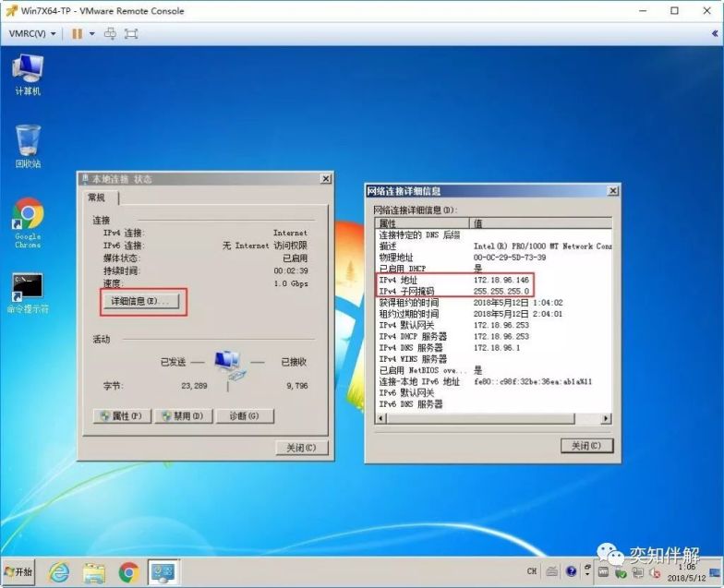This screenshot has height=588, width=724.
Task: Select the IPv6 默认网关 row
Action: [x=494, y=393]
